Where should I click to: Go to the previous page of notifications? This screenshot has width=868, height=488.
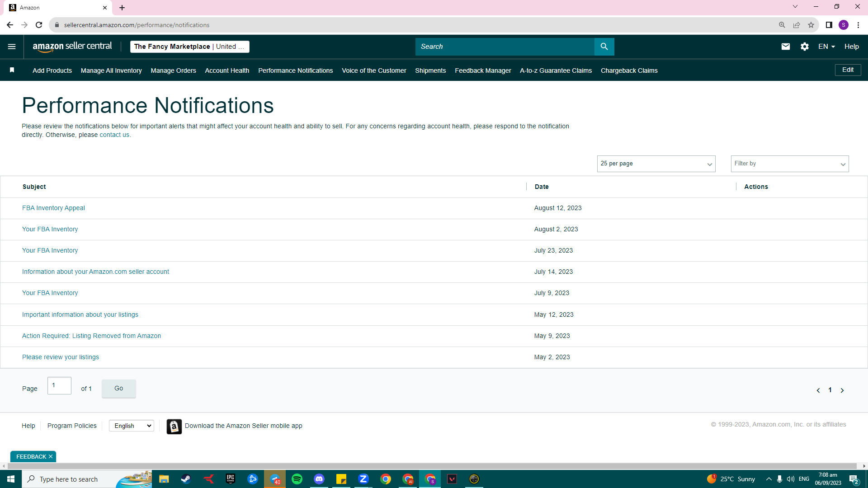click(818, 390)
